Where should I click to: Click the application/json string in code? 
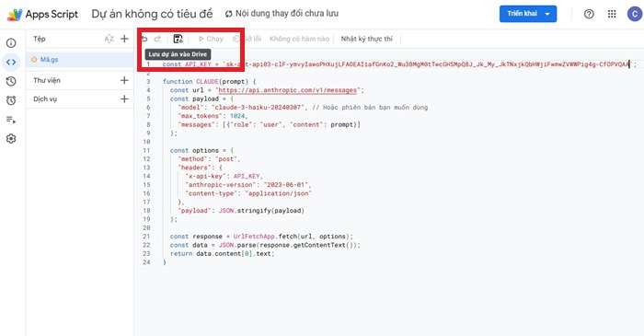click(279, 193)
